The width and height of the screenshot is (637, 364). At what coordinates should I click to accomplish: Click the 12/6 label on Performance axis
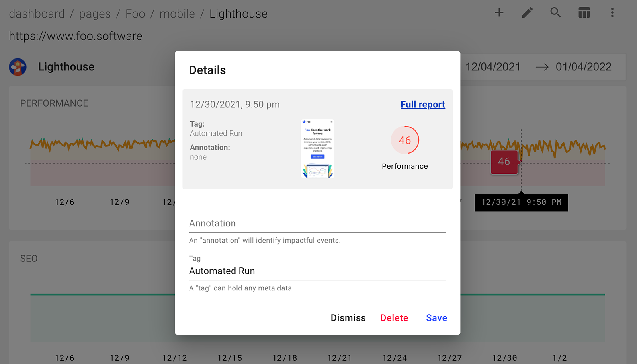click(64, 202)
